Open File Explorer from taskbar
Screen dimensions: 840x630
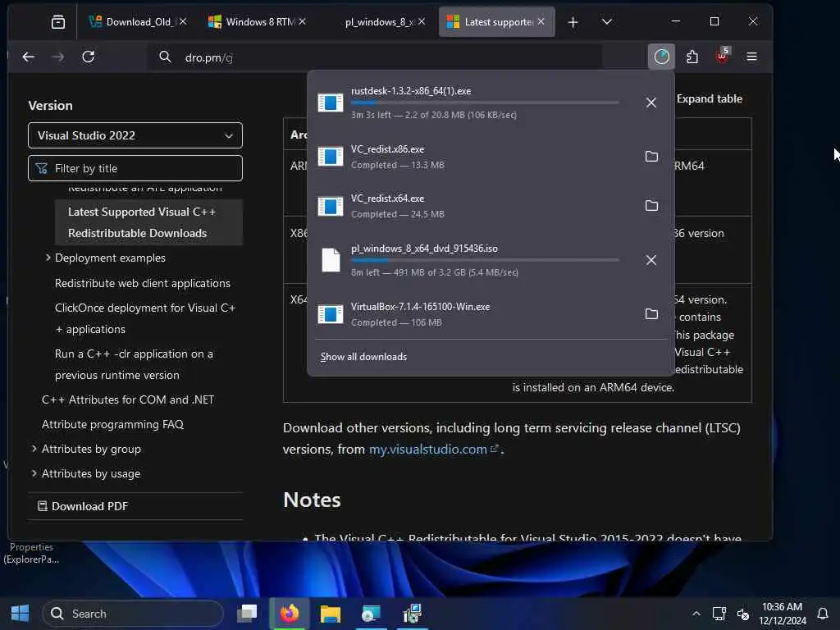(330, 614)
